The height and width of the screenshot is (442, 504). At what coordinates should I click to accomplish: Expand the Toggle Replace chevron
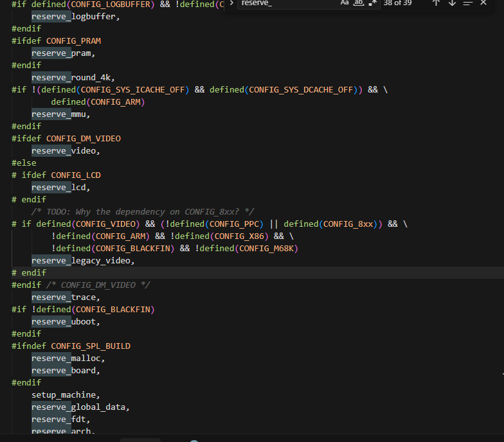(x=230, y=3)
